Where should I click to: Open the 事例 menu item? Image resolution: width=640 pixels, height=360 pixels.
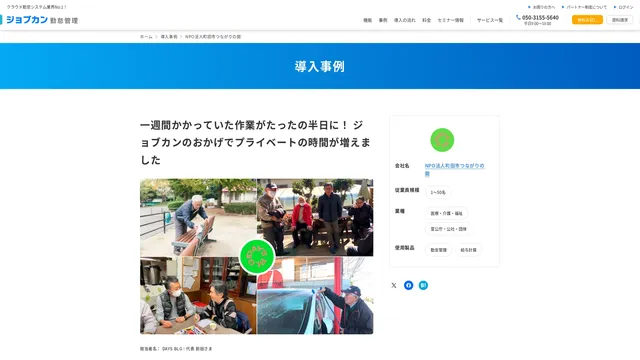coord(382,20)
